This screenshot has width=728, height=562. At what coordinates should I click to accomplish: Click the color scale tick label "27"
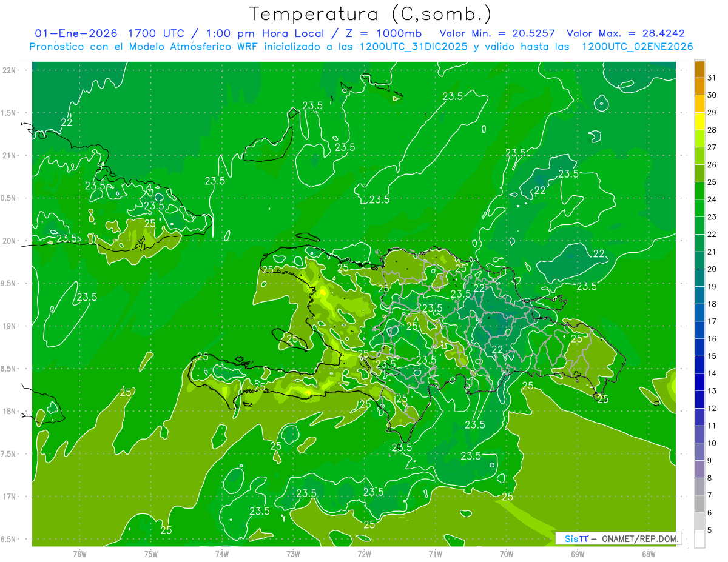point(712,147)
